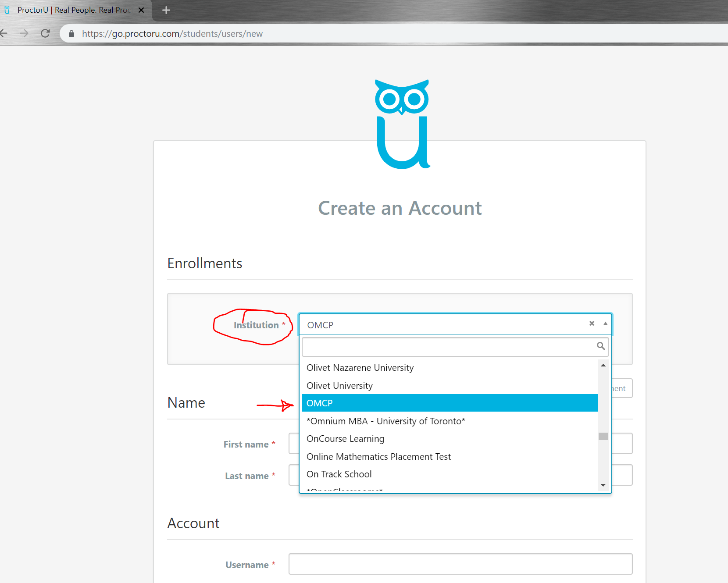Click the padlock site security icon

click(71, 34)
